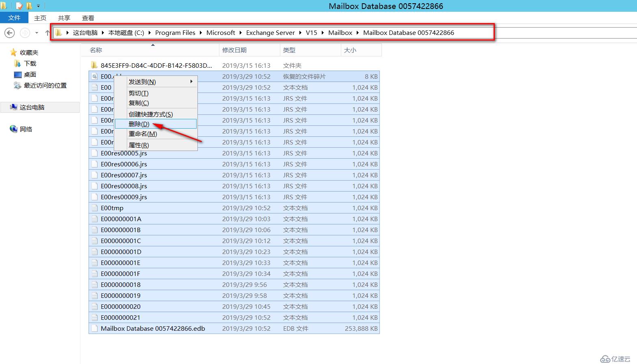The height and width of the screenshot is (364, 637).
Task: Choose 创建快捷方式(S) in context menu
Action: pos(156,114)
